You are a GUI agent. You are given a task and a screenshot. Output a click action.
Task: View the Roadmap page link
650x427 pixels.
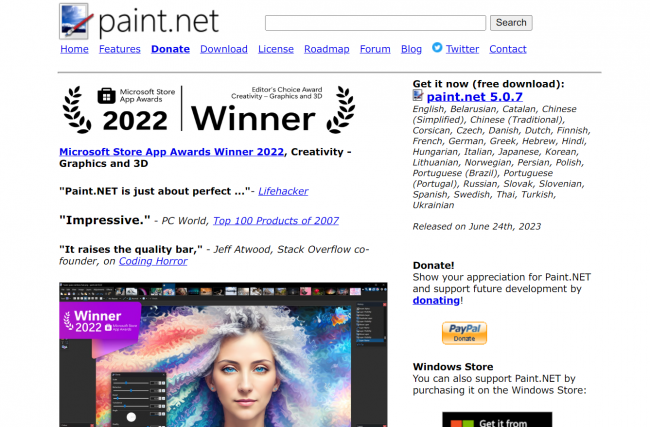[x=327, y=49]
